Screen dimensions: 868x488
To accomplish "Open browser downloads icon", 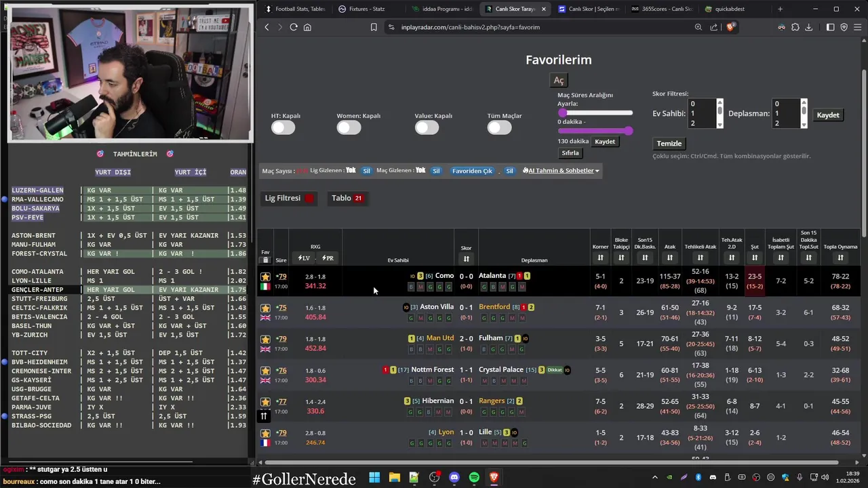I will coord(808,27).
